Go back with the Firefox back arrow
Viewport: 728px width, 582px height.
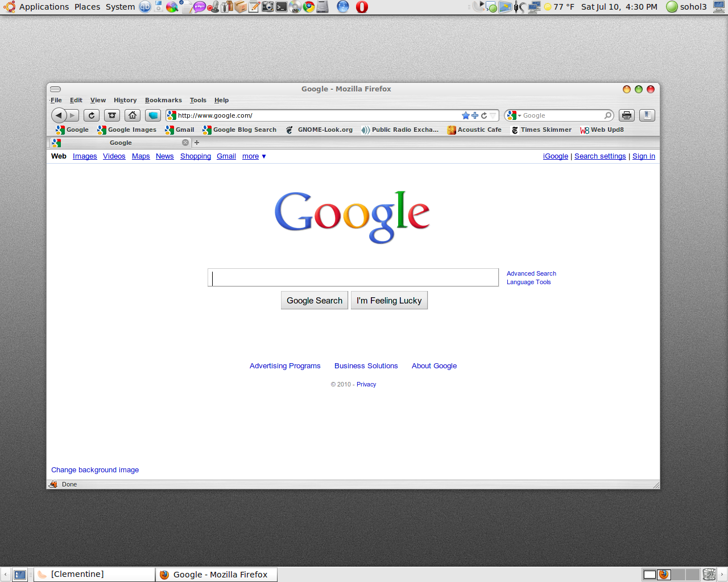[59, 115]
